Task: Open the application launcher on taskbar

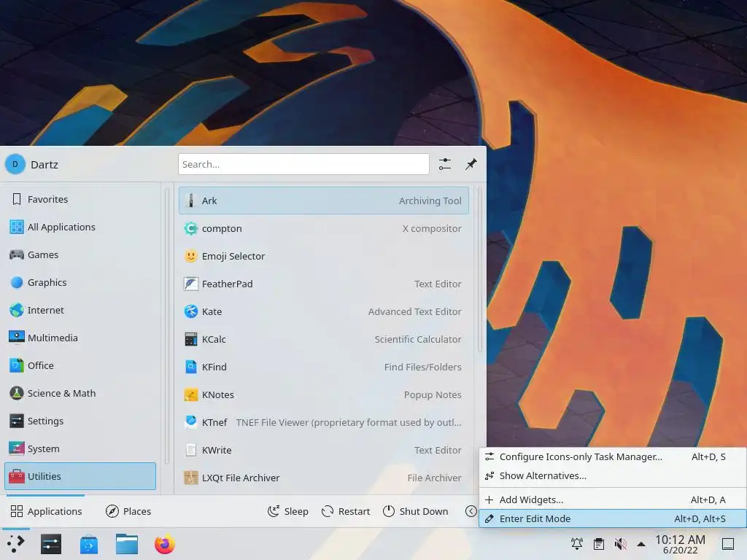Action: pos(16,544)
